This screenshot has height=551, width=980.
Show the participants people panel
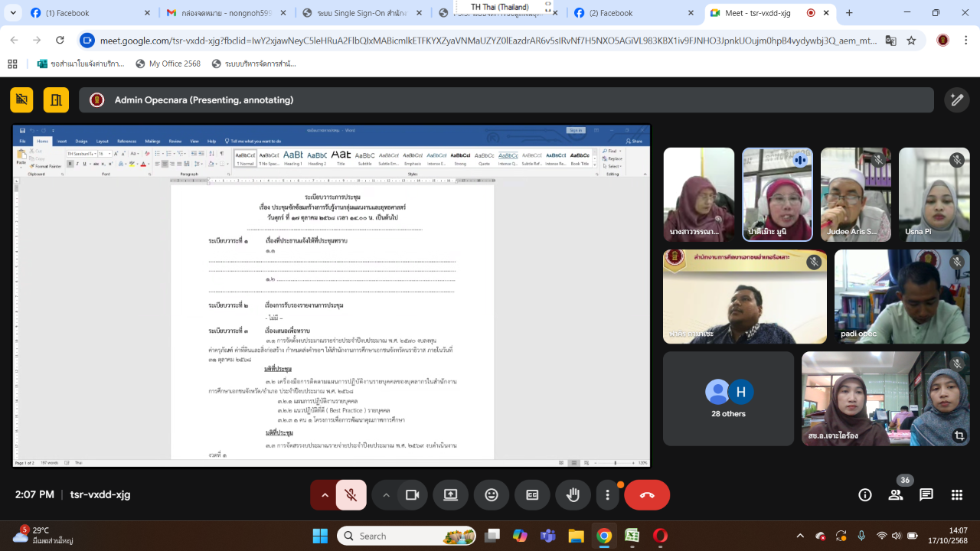pyautogui.click(x=896, y=495)
